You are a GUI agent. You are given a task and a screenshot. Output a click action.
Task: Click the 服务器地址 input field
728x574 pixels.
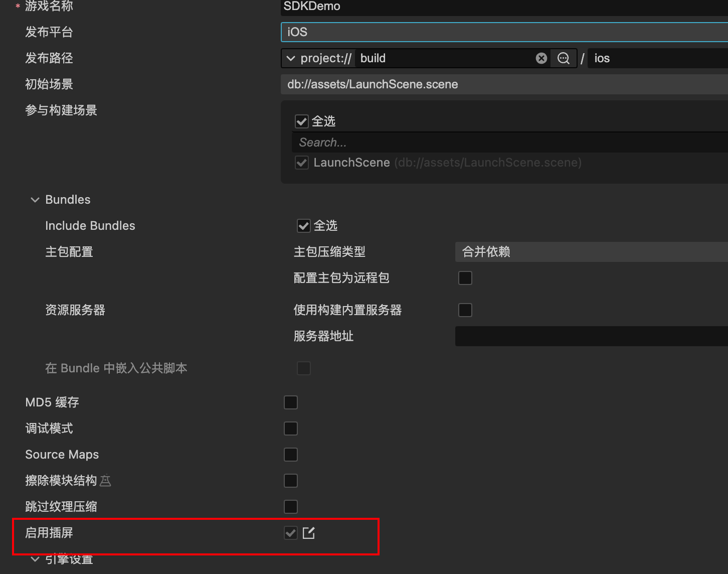coord(592,336)
